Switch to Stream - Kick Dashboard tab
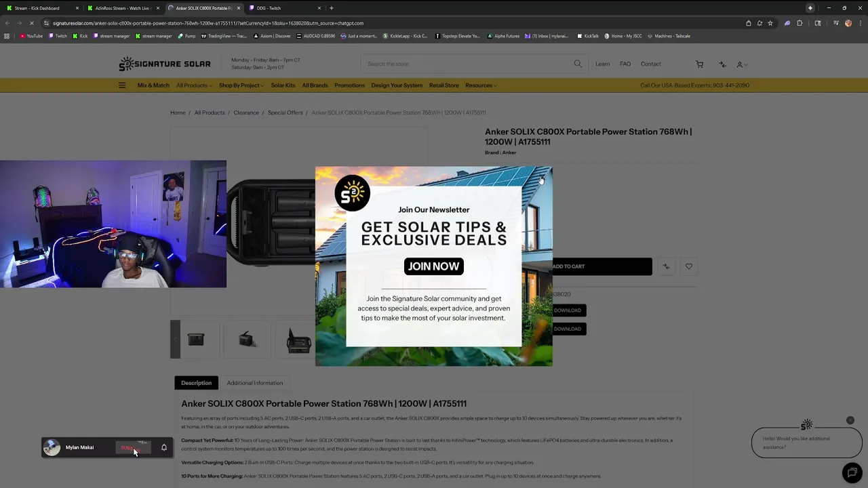The height and width of the screenshot is (488, 868). tap(42, 8)
